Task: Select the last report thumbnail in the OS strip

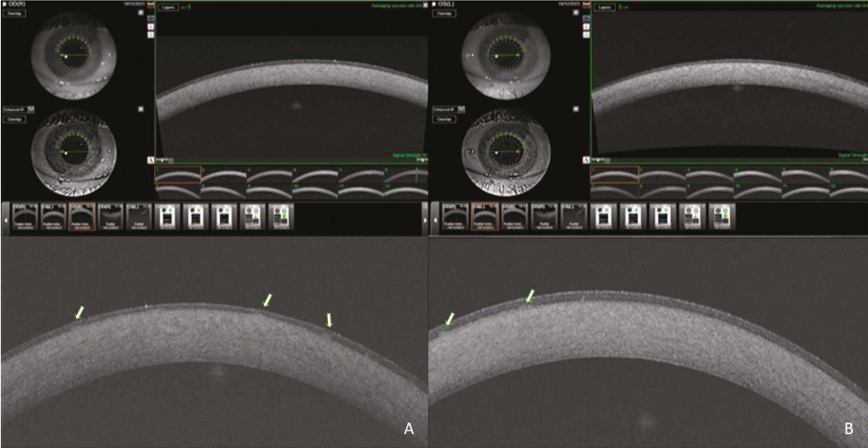Action: [722, 216]
